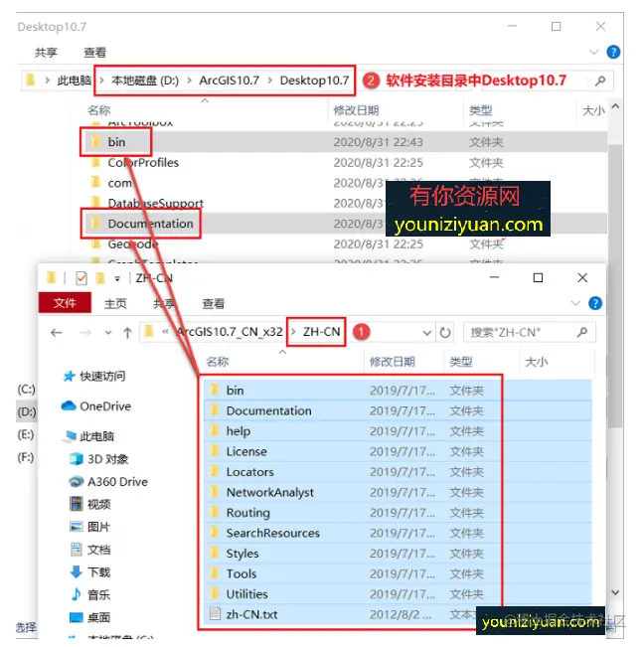
Task: Select the bin folder in Desktop10.7 window
Action: click(x=345, y=142)
